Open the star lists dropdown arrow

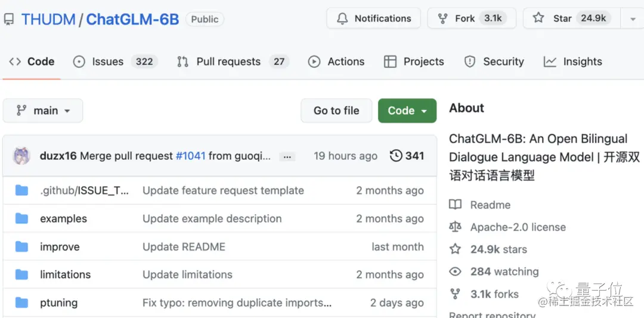(632, 18)
